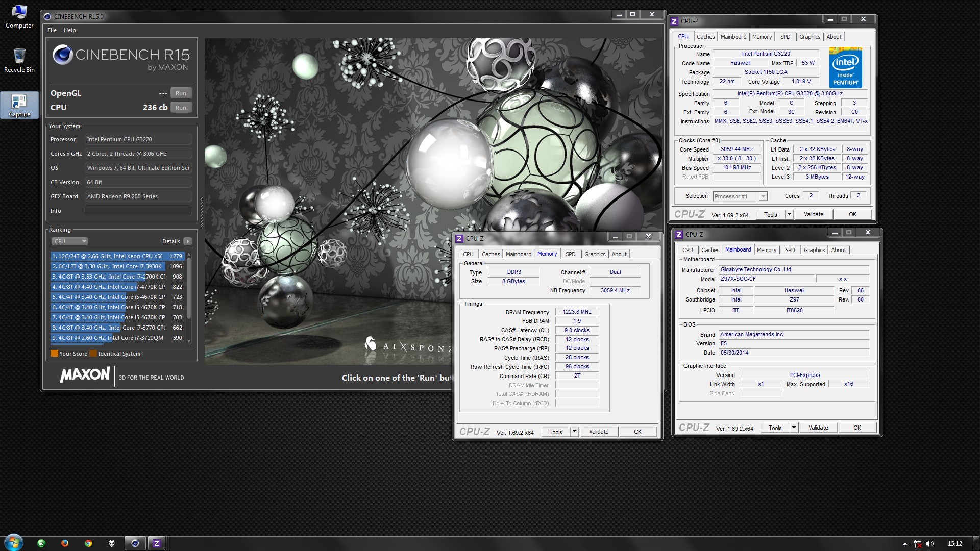Open Memory tab in the Mainboard CPU-Z window
This screenshot has width=980, height=551.
(766, 250)
